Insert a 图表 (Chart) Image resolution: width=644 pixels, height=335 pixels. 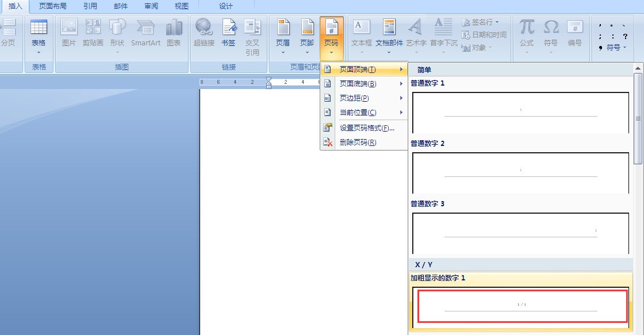(x=174, y=36)
